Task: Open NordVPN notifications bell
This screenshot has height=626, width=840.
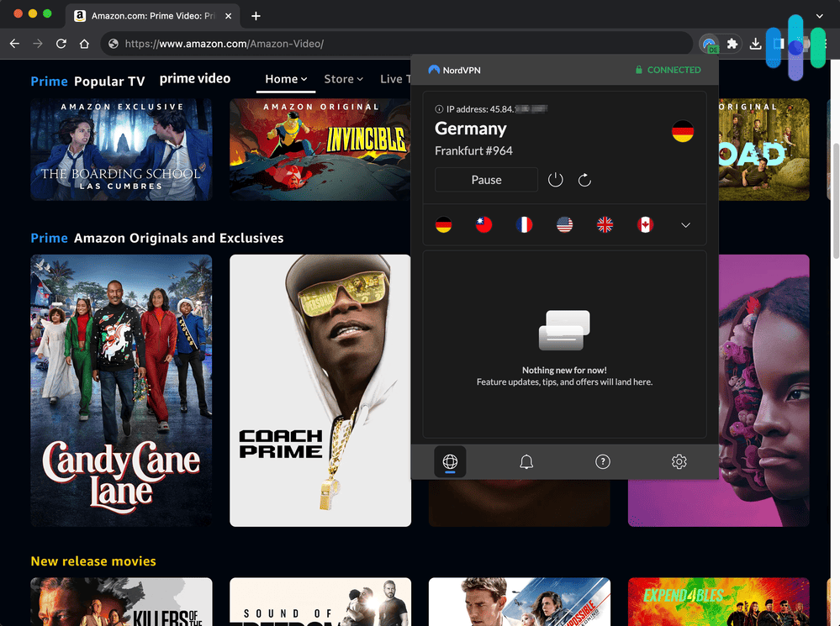Action: [x=526, y=461]
